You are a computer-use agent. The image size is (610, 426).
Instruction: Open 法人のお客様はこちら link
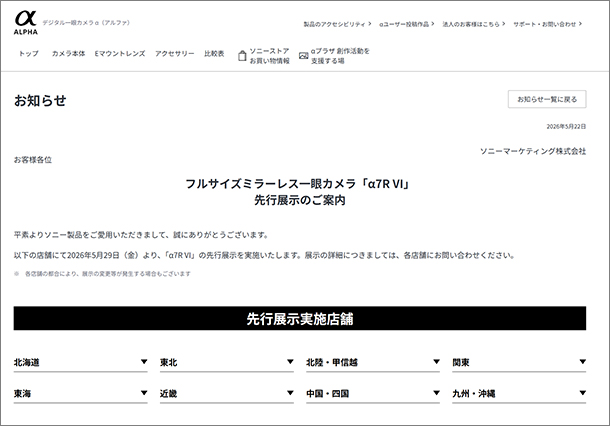pos(473,24)
